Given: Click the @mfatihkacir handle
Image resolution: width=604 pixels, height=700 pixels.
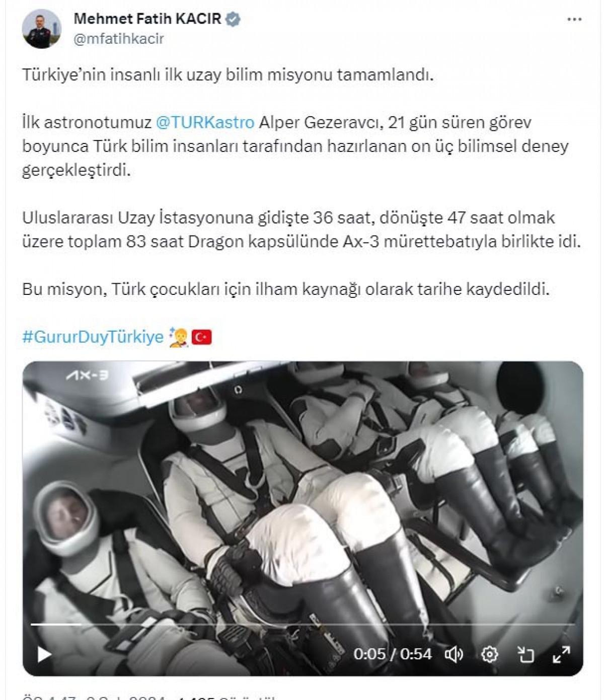Looking at the screenshot, I should (119, 39).
